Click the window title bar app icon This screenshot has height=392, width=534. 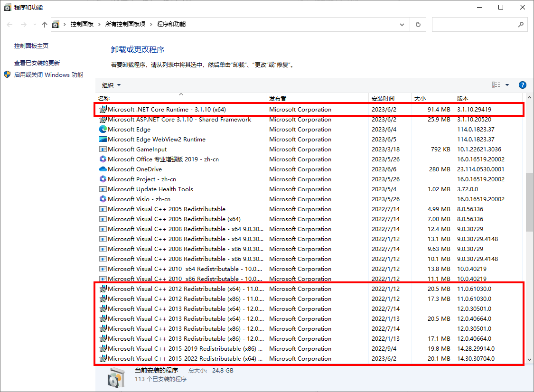pos(8,8)
